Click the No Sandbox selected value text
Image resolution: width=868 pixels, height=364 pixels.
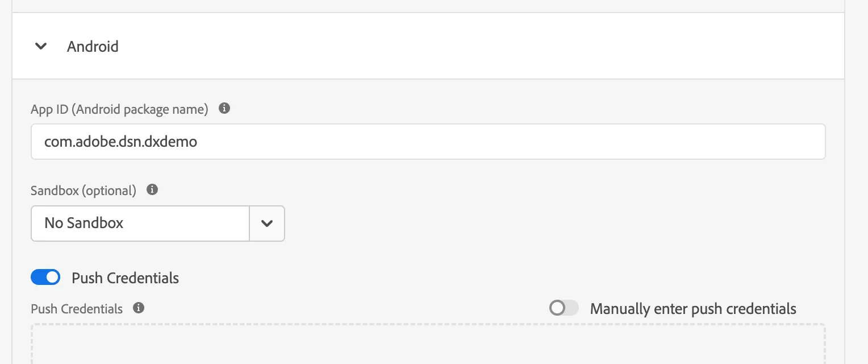[x=84, y=223]
